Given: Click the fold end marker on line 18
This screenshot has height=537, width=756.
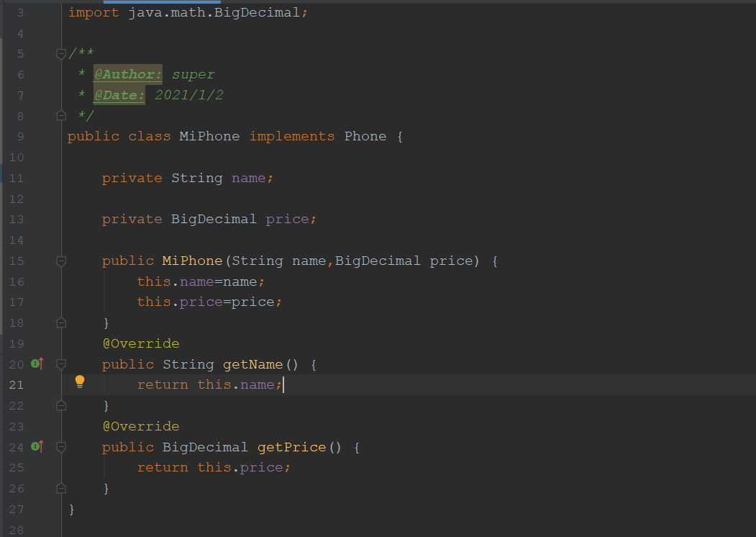Looking at the screenshot, I should (x=61, y=322).
